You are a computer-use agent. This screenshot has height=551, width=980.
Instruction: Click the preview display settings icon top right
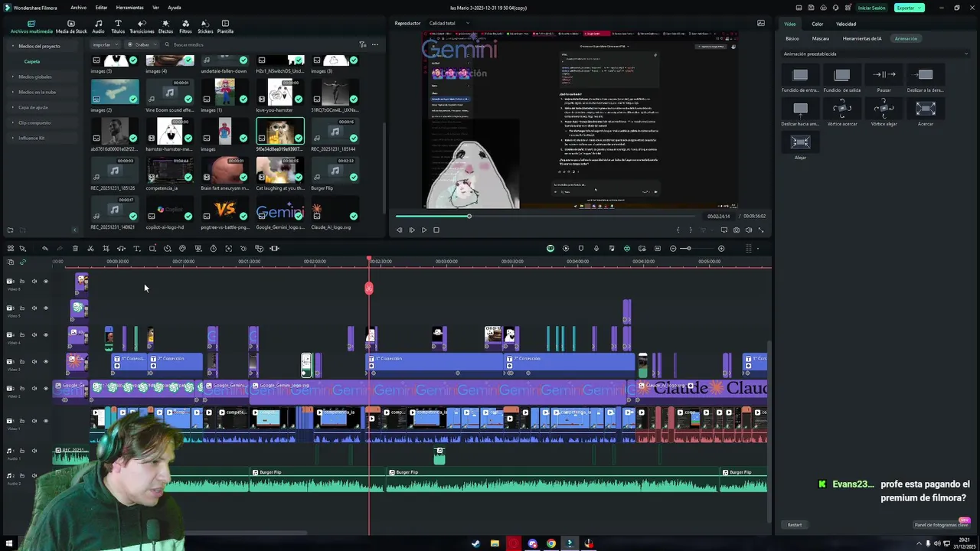click(x=761, y=23)
